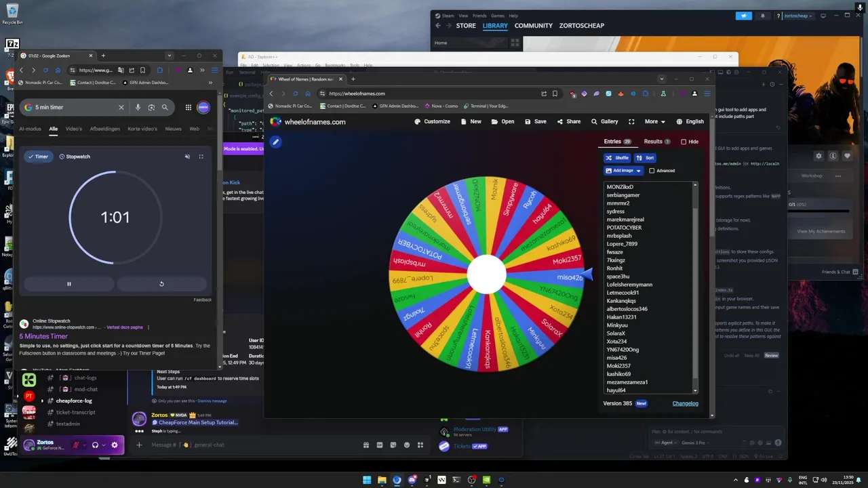Pause the running Google timer
The height and width of the screenshot is (488, 868).
(x=68, y=284)
